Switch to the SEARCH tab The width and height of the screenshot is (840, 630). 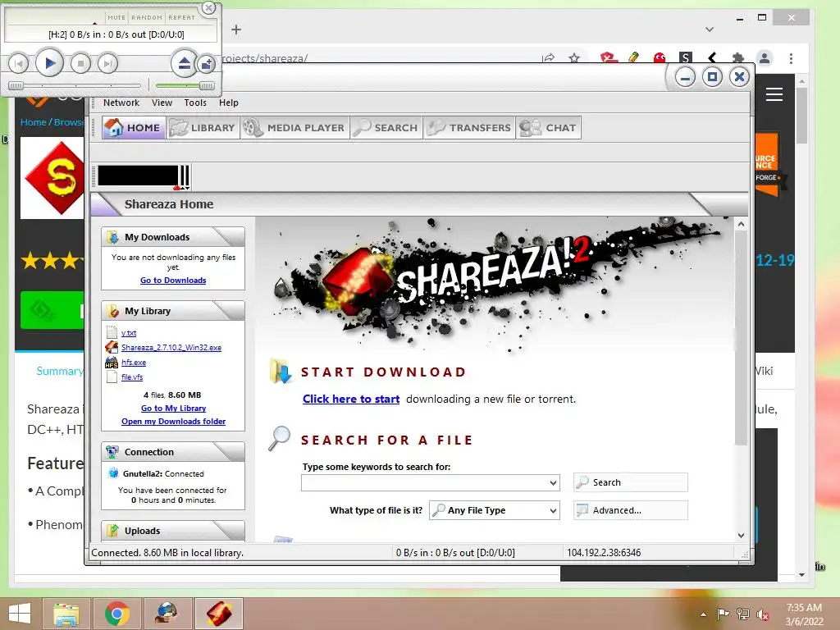click(x=386, y=127)
